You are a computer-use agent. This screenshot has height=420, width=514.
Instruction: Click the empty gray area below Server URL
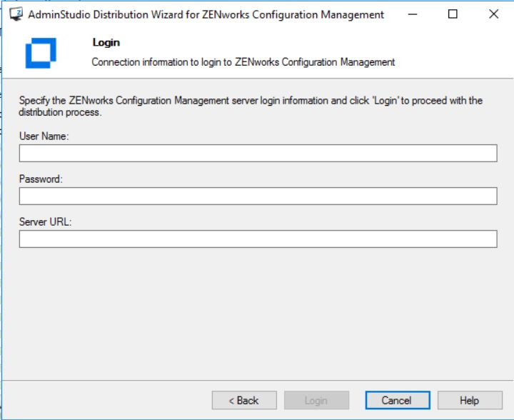(x=257, y=314)
